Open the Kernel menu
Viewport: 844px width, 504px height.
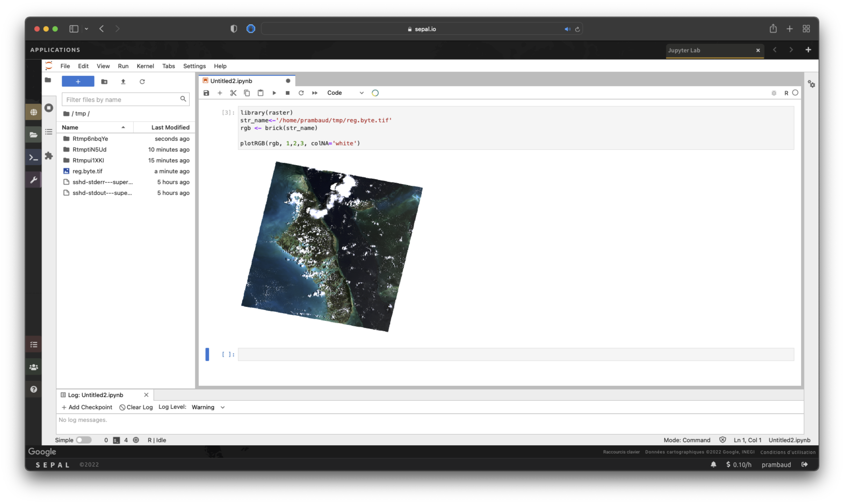[145, 66]
